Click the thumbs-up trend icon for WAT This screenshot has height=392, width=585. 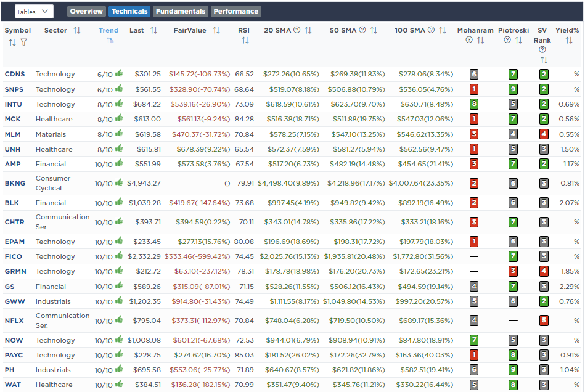tap(119, 384)
